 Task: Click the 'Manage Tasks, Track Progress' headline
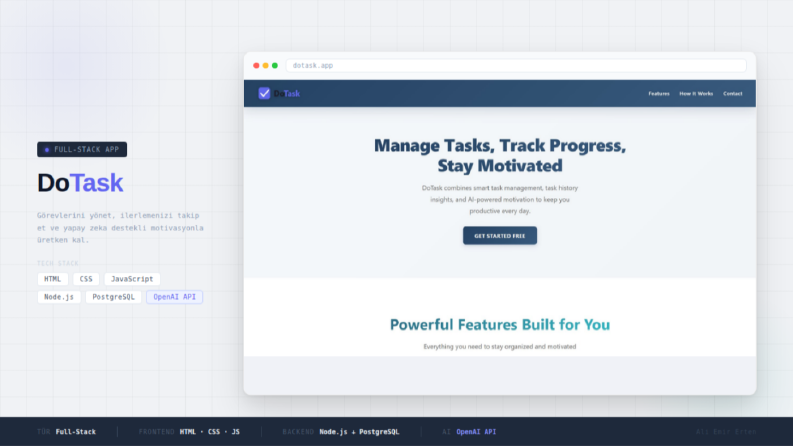(x=500, y=155)
